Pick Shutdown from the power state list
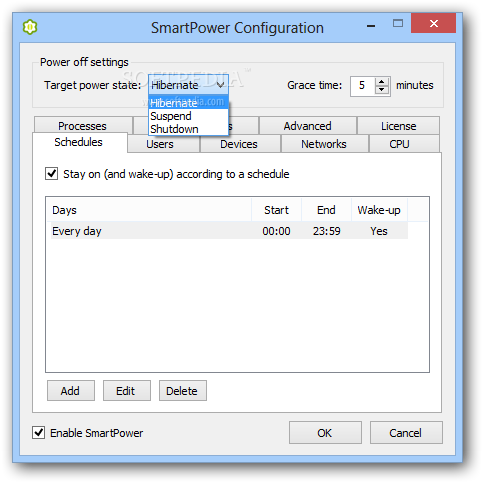 (188, 129)
